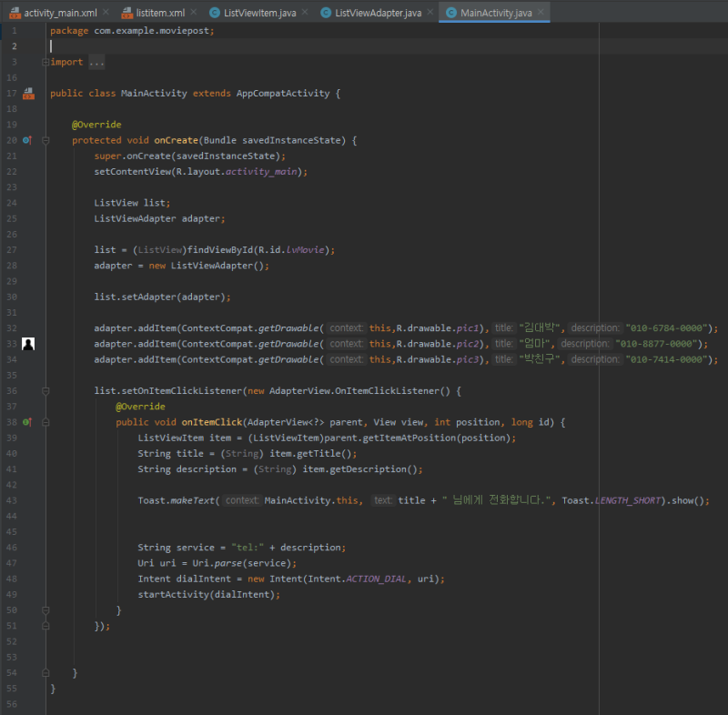728x715 pixels.
Task: Close the listitem.xml tab
Action: pos(194,12)
